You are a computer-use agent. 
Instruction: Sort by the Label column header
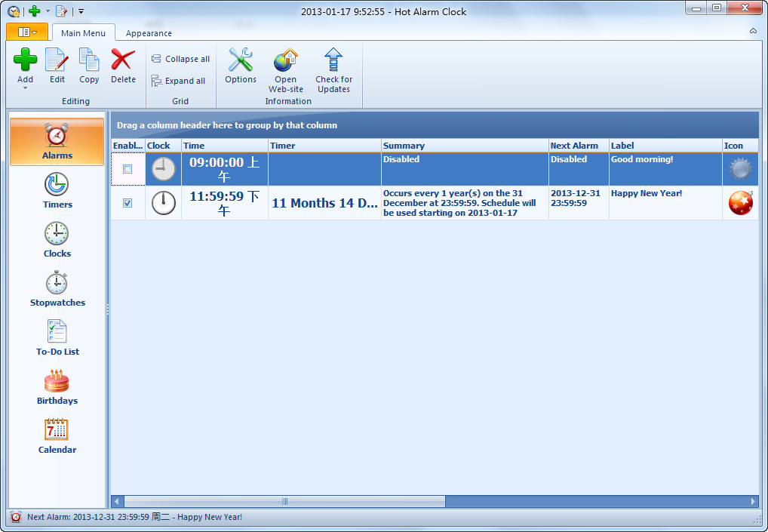[x=665, y=146]
